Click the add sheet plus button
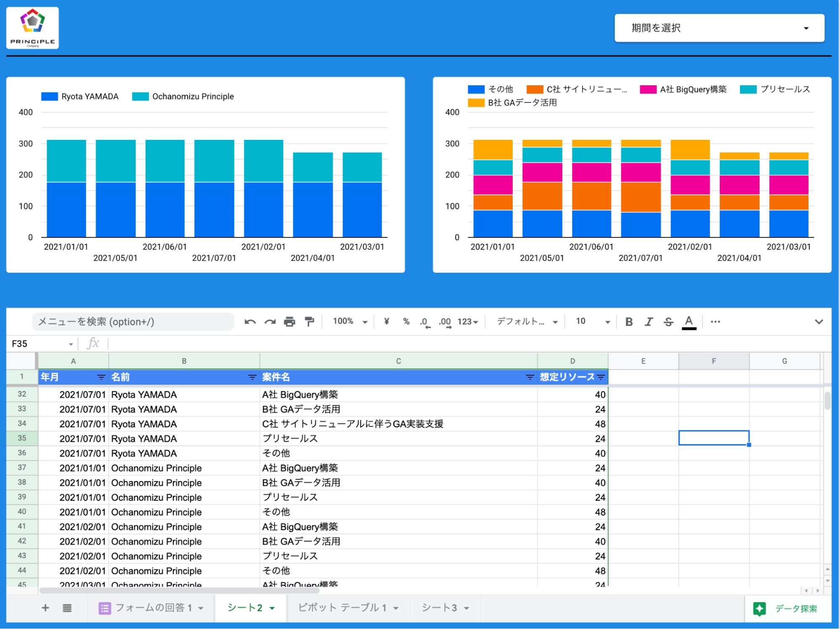This screenshot has height=629, width=840. point(45,608)
